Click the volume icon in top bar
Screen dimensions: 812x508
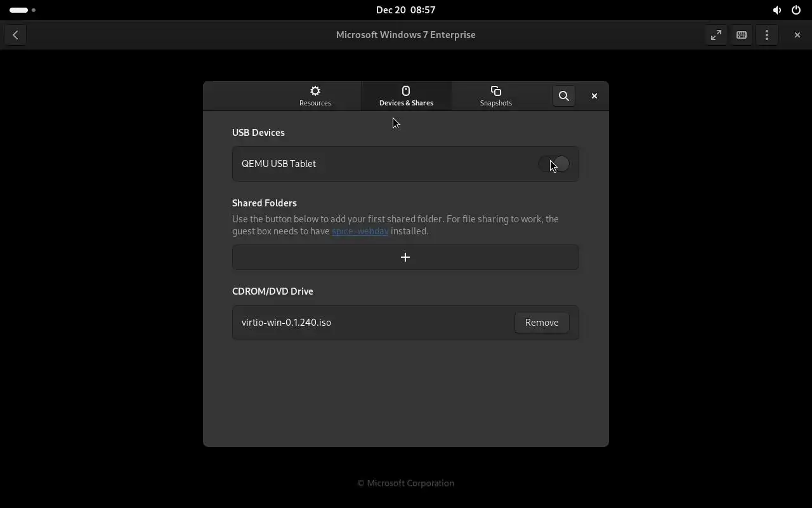(777, 10)
